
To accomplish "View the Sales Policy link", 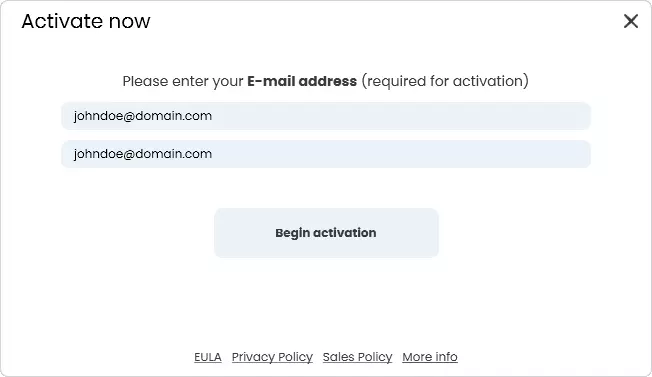I will (x=358, y=357).
